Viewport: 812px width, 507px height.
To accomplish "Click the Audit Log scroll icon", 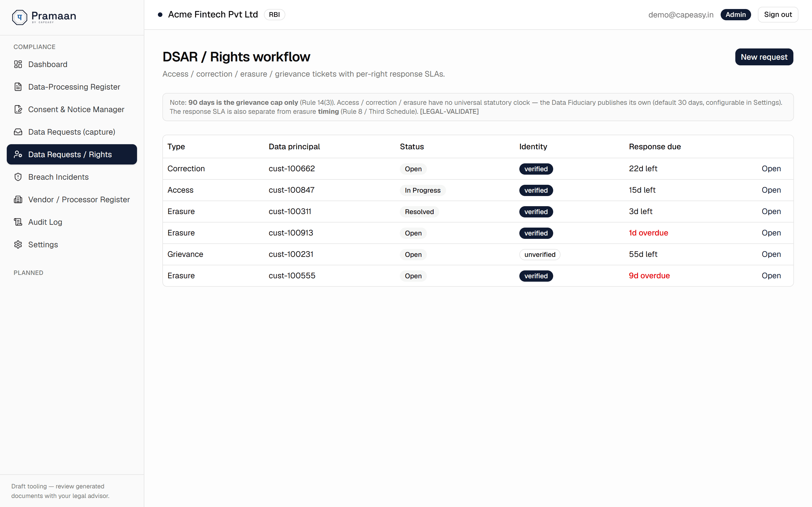I will [x=18, y=222].
